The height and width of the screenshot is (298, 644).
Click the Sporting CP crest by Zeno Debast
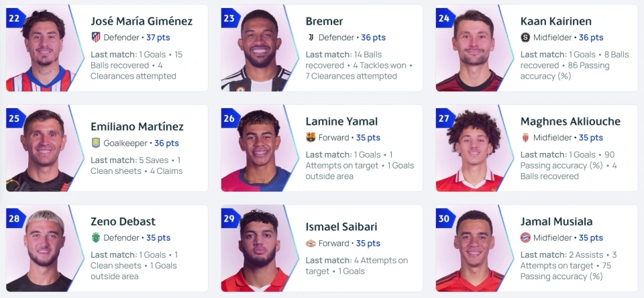[96, 238]
